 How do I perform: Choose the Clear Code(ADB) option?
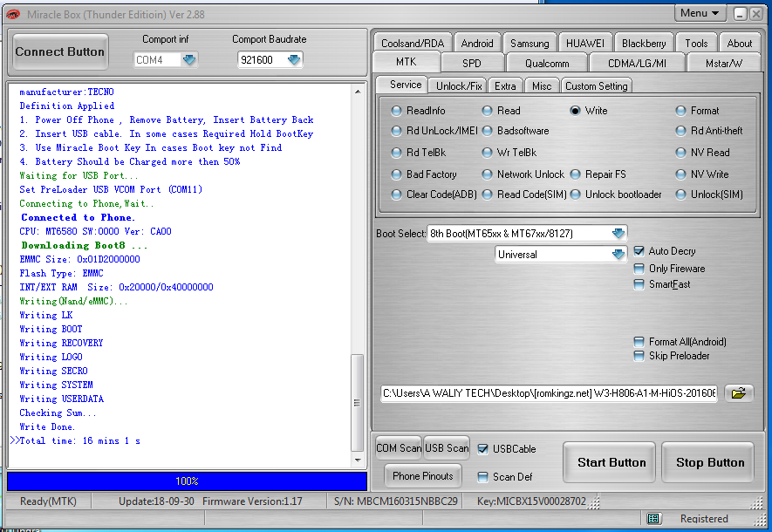click(x=396, y=194)
